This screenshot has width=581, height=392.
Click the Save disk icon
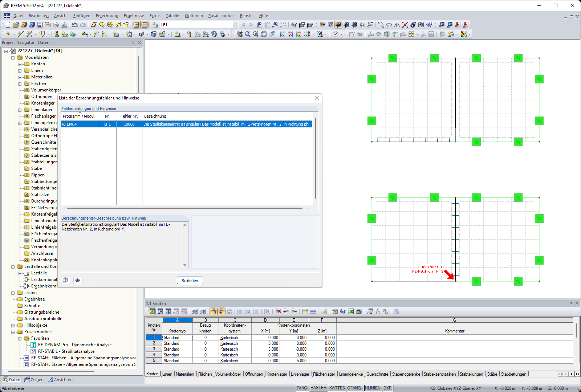click(40, 25)
